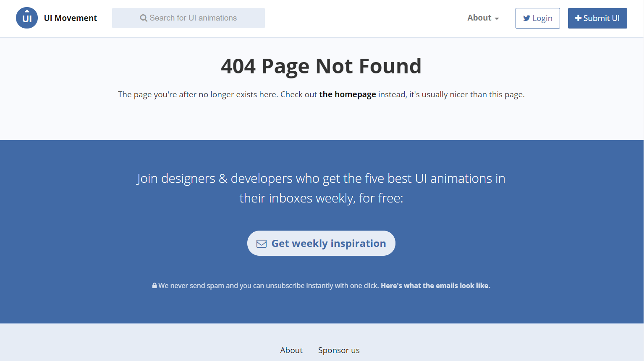
Task: Open the Submit UI button
Action: 597,18
